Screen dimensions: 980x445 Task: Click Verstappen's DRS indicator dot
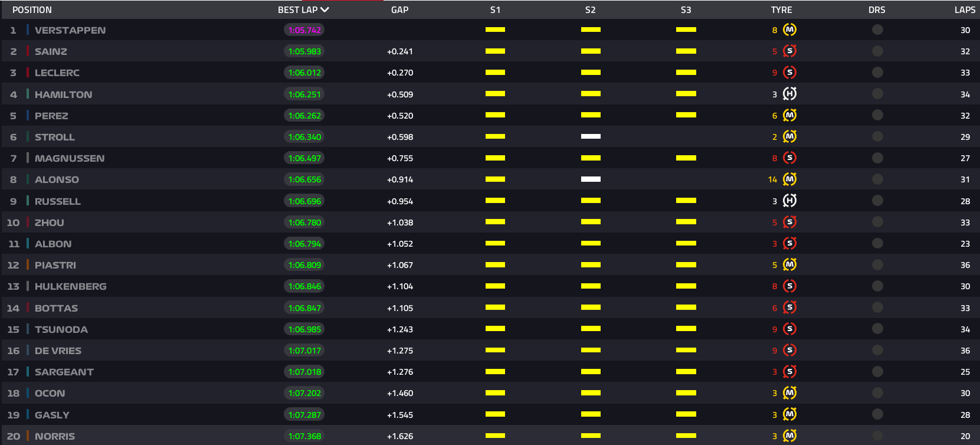click(x=877, y=30)
